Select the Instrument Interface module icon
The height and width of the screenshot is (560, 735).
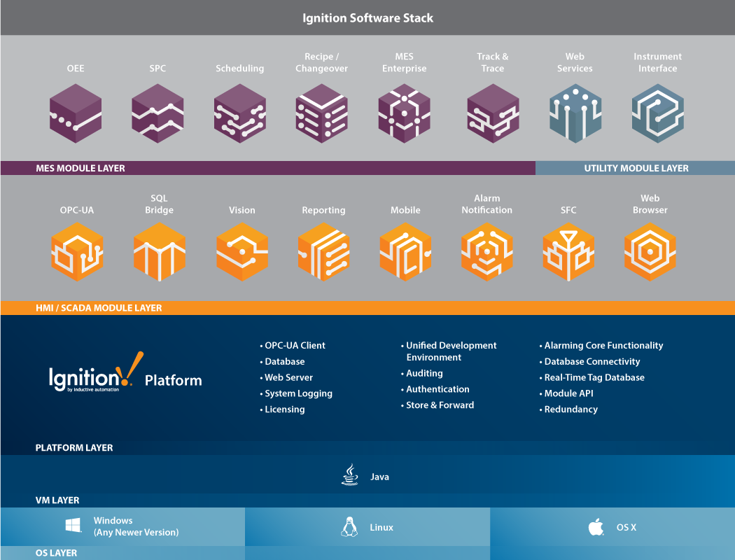pos(657,113)
